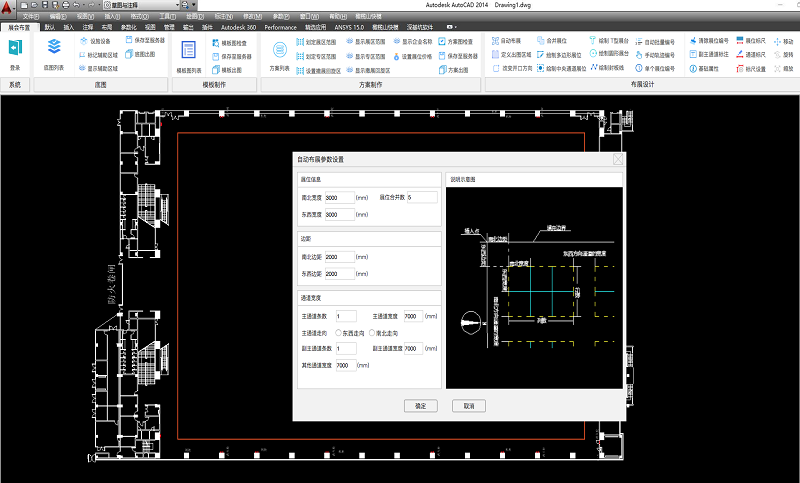The image size is (800, 483).
Task: Click the 东西边距 margin field
Action: coord(339,274)
